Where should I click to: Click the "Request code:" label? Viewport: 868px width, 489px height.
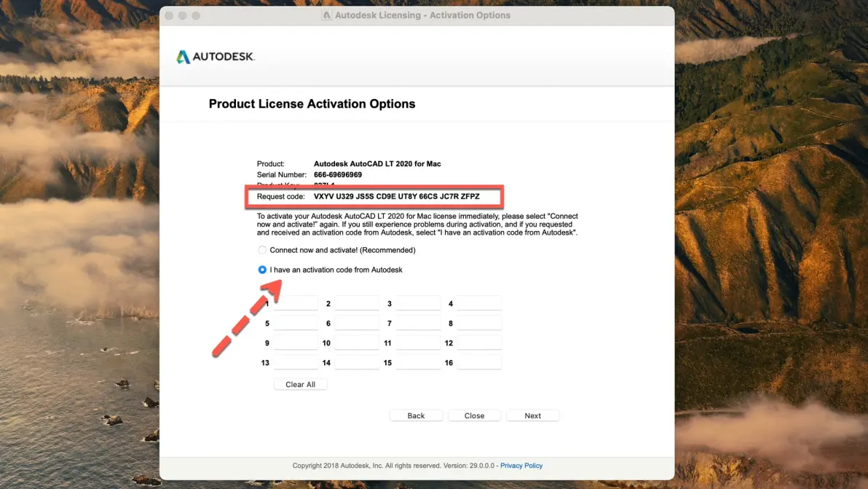point(280,197)
